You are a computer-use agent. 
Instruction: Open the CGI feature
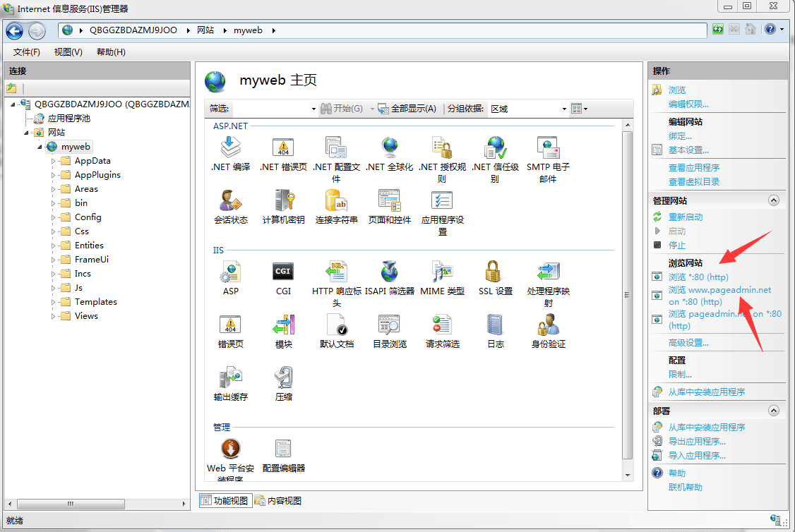point(283,274)
